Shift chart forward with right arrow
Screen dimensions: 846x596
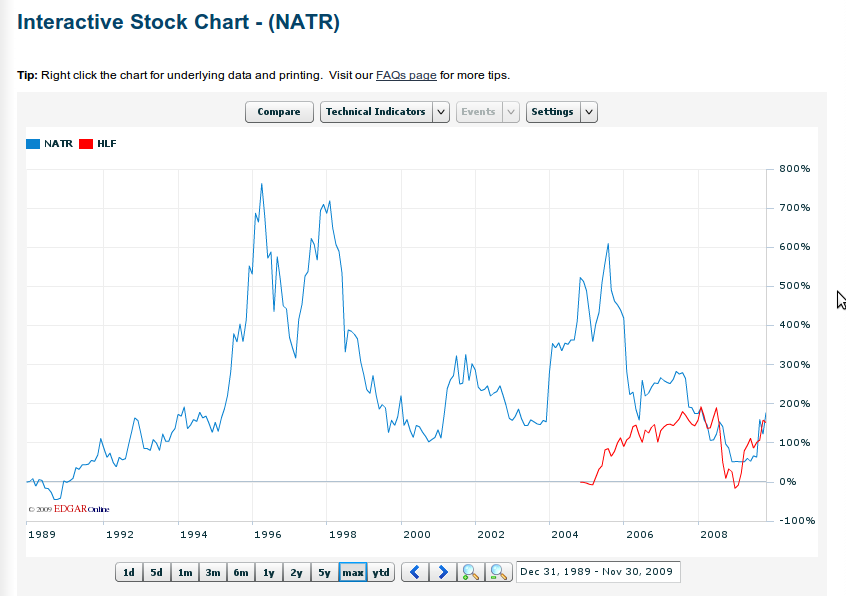coord(443,572)
